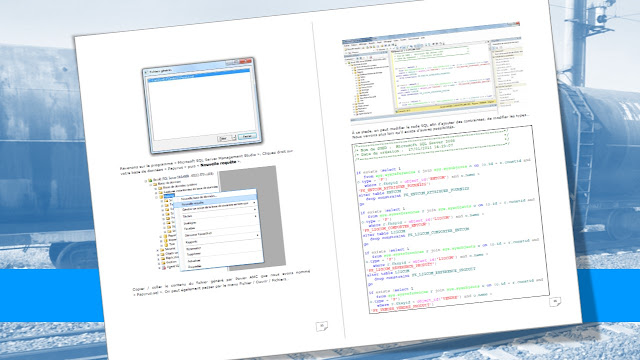Choose Nouvelle base de données in context menu
The height and width of the screenshot is (360, 640).
pos(199,198)
